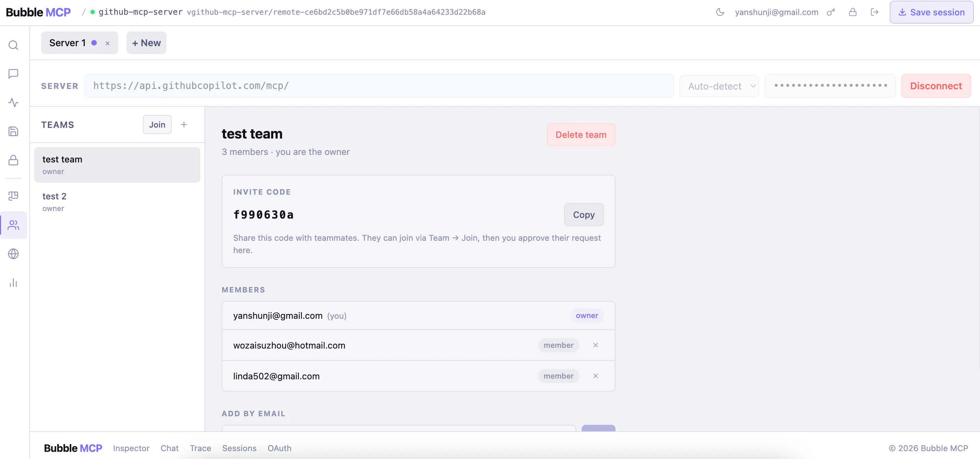The width and height of the screenshot is (980, 459).
Task: Click the github-mcp-server name in the header
Action: [141, 12]
